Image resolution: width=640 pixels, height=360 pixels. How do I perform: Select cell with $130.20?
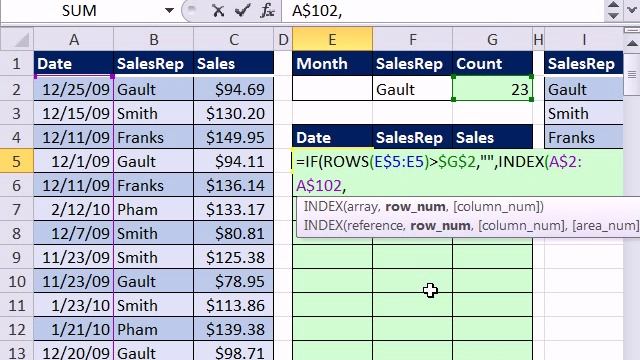coord(233,113)
